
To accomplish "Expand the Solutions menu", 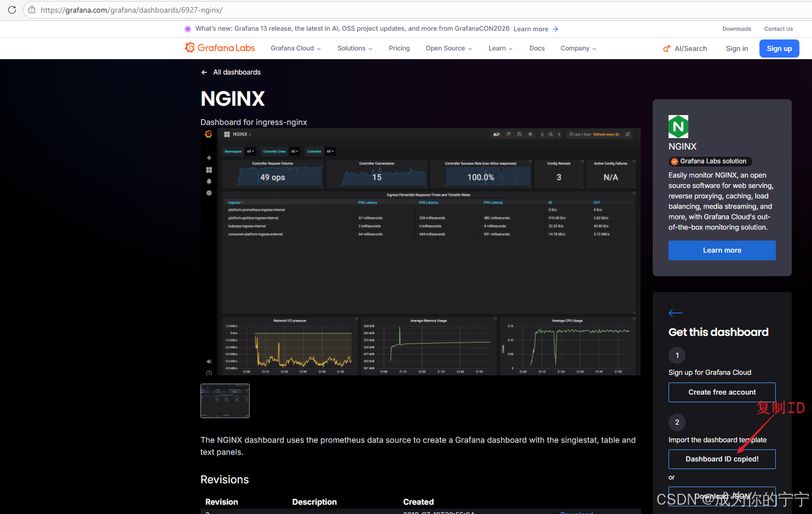I will pyautogui.click(x=355, y=48).
